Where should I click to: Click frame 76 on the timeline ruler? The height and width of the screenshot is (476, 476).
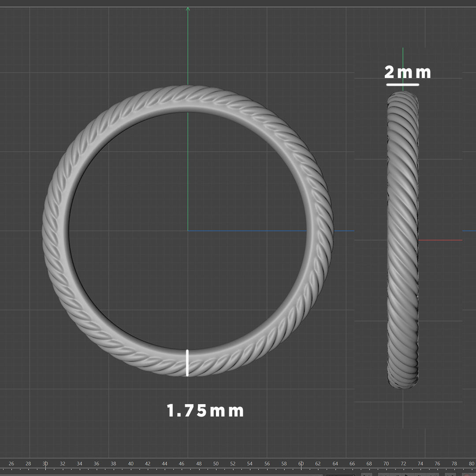tap(438, 464)
